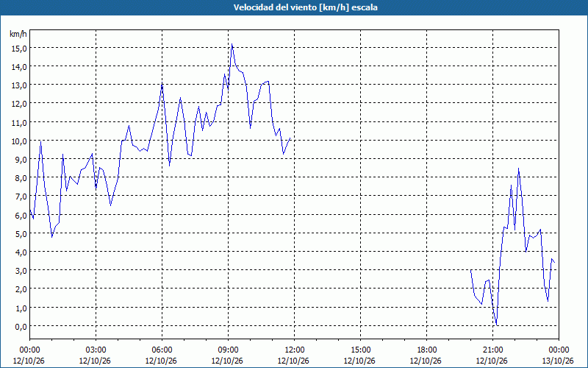Click the '0,0' y-axis value
Viewport: 588px width, 368px height.
coord(22,326)
